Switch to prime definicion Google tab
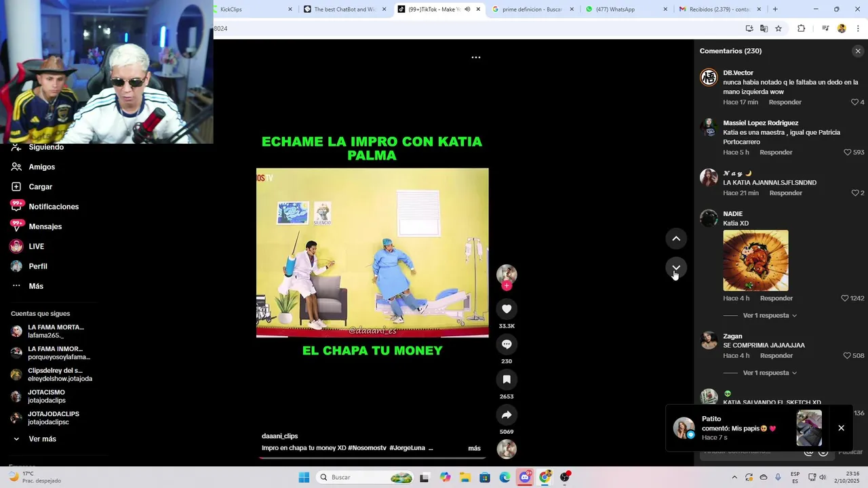This screenshot has width=868, height=488. 529,9
